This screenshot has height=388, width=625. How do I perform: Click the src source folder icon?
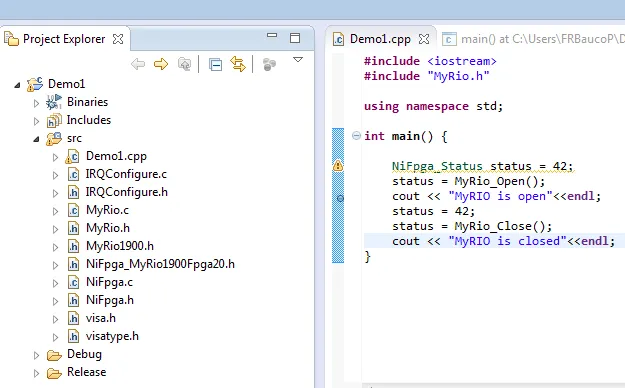click(54, 138)
